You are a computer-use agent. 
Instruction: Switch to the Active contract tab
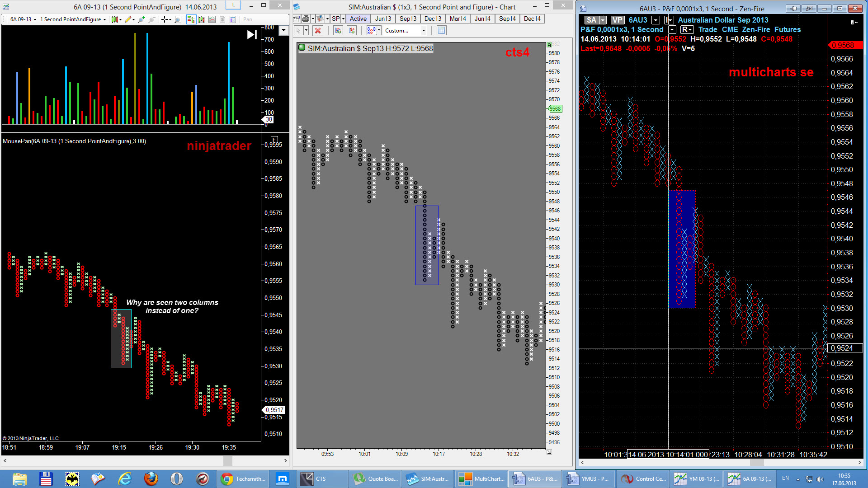pos(358,19)
